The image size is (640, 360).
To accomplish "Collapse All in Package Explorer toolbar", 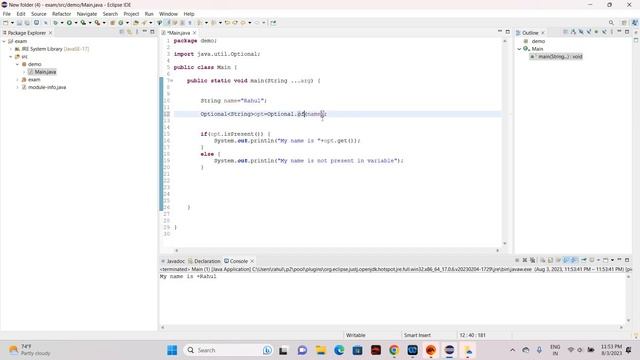I will point(122,32).
